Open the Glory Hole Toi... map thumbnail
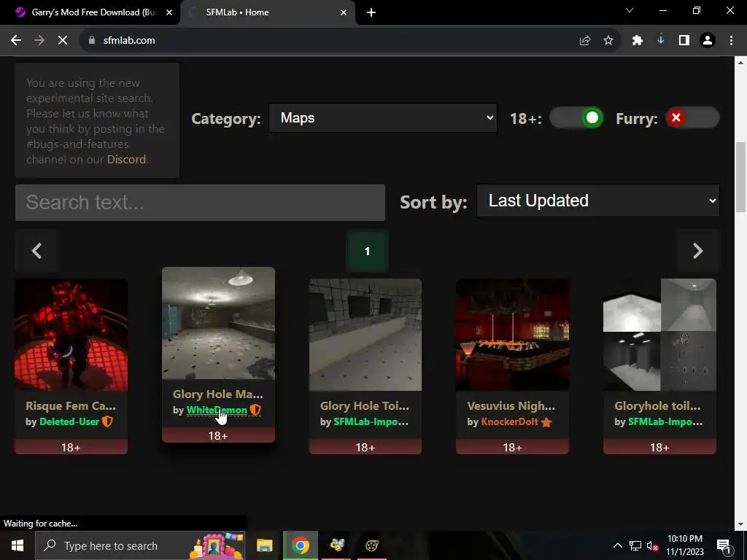 coord(365,335)
